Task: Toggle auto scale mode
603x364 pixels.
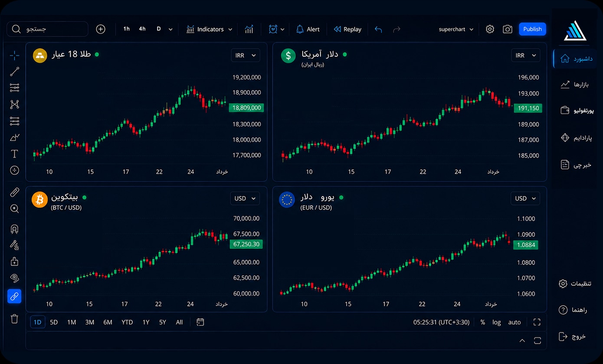Action: (515, 322)
